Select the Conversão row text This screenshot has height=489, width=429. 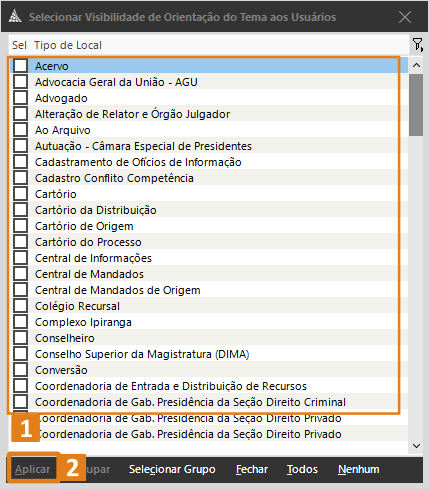click(61, 370)
